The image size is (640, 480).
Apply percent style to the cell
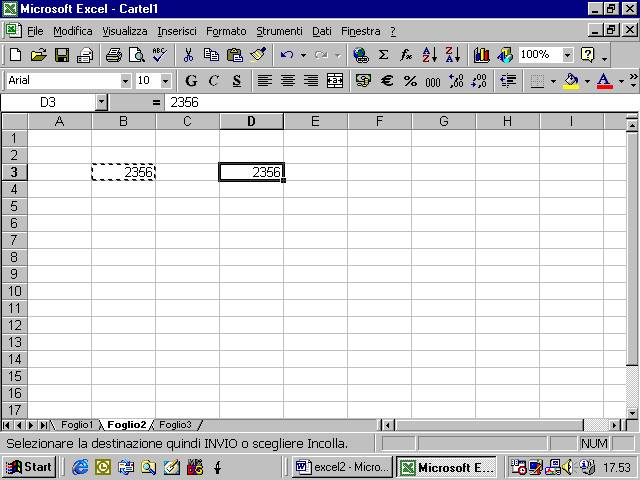pyautogui.click(x=410, y=80)
